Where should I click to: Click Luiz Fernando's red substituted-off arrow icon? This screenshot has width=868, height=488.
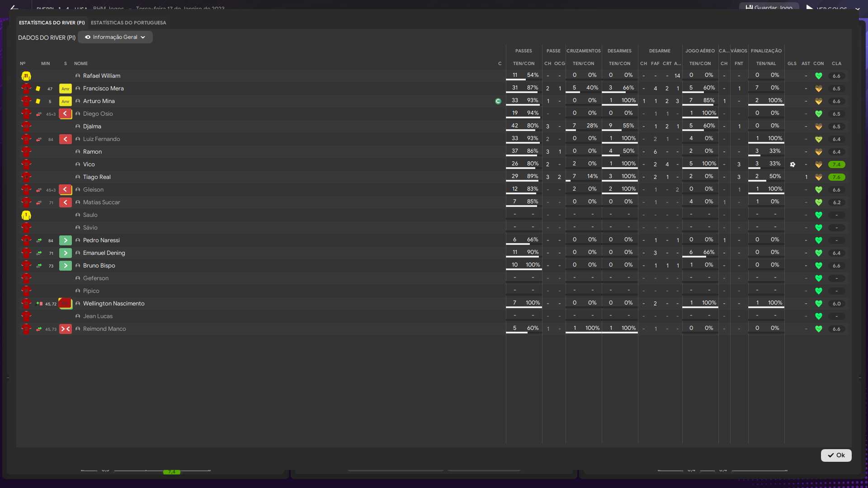pyautogui.click(x=66, y=139)
